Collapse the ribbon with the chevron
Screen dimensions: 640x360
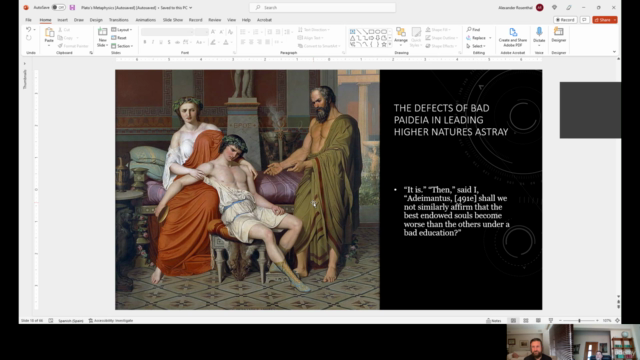point(614,52)
